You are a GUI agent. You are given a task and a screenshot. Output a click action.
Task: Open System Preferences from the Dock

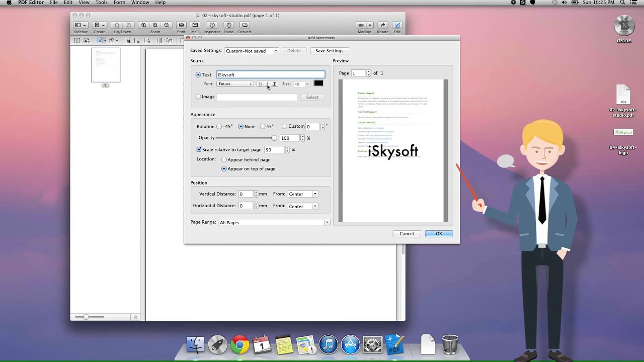[373, 345]
